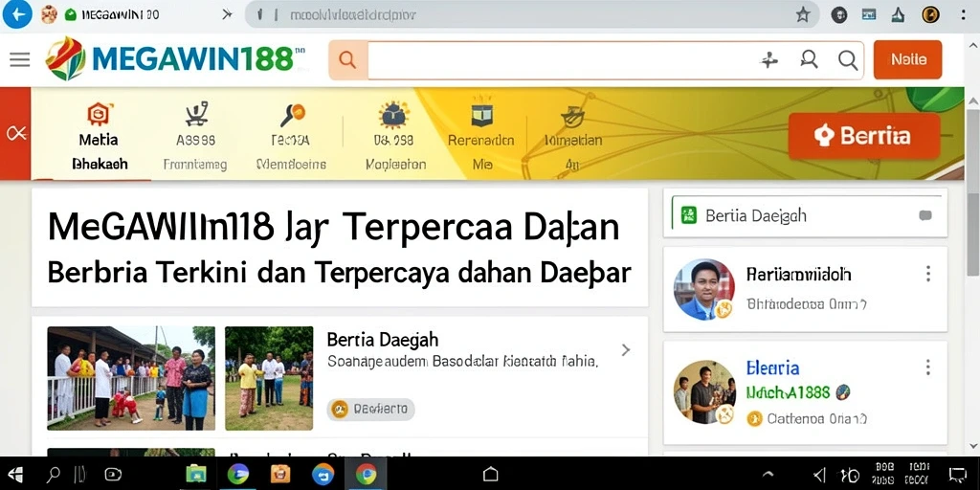Viewport: 980px width, 490px height.
Task: Click the red collapse tab left of the banner menu
Action: tap(15, 134)
